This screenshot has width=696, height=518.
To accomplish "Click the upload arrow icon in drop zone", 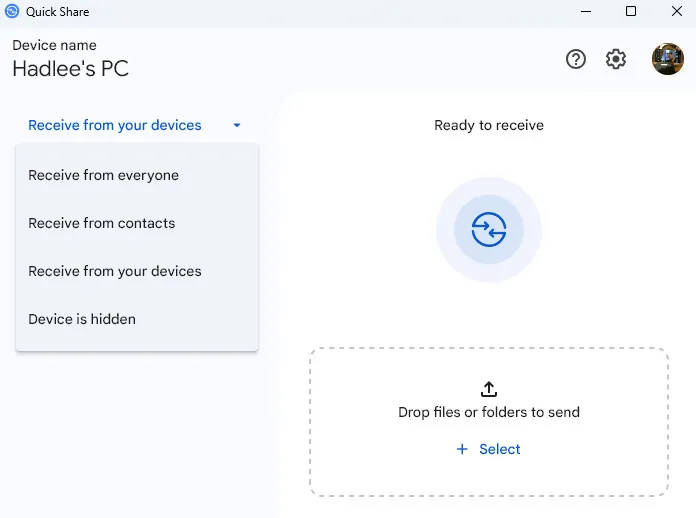I will coord(489,389).
